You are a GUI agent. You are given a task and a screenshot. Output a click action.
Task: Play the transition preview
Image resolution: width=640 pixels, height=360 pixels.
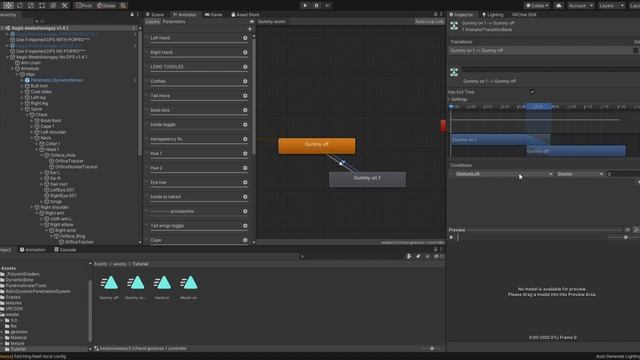[451, 237]
